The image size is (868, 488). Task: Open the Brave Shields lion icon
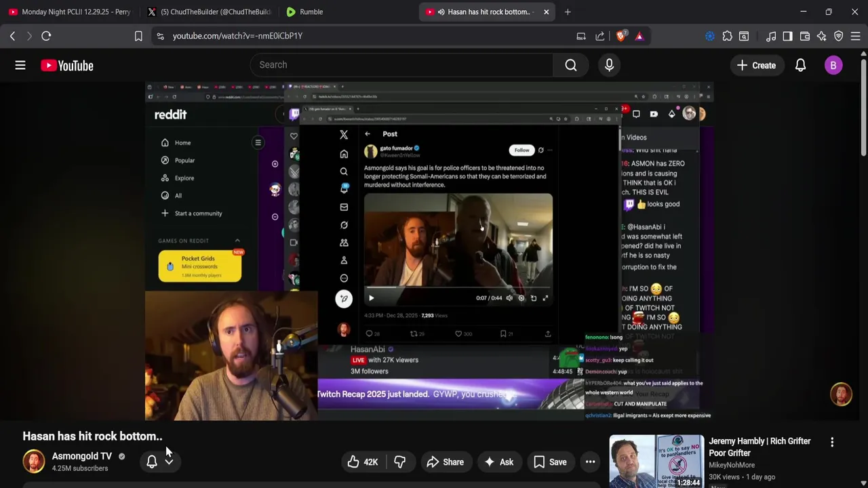click(x=620, y=36)
